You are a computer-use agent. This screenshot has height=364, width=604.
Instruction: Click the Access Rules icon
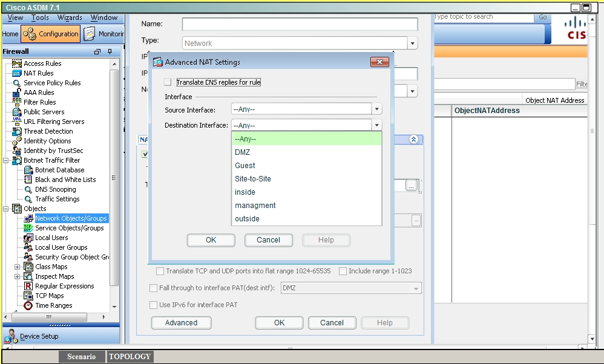(x=16, y=63)
